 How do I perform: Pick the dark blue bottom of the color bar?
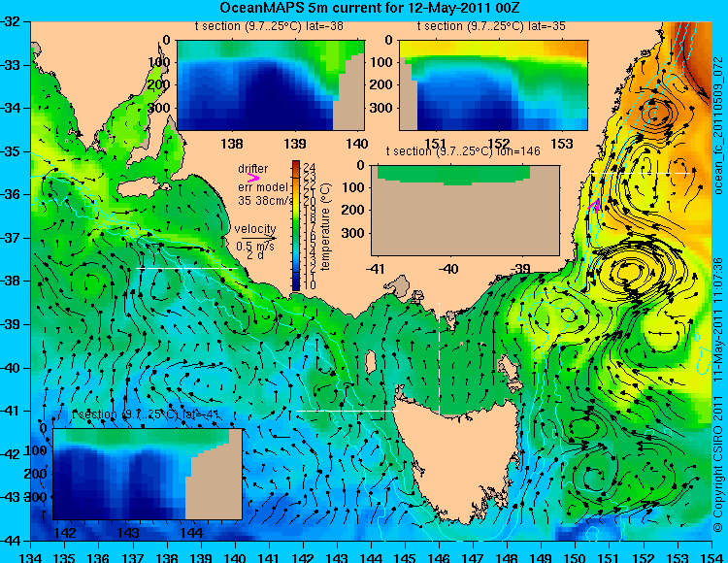pyautogui.click(x=296, y=283)
